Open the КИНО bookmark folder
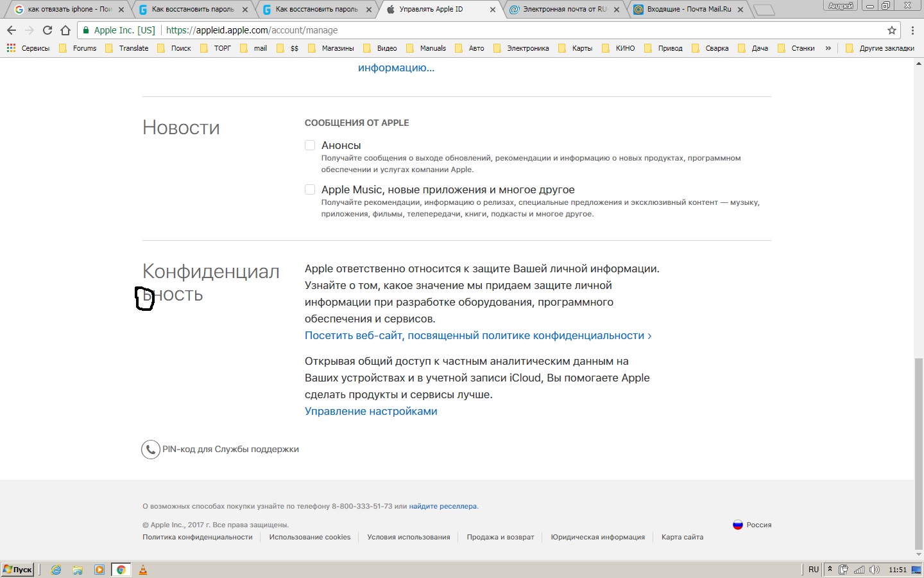Viewport: 924px width, 578px height. pyautogui.click(x=619, y=48)
